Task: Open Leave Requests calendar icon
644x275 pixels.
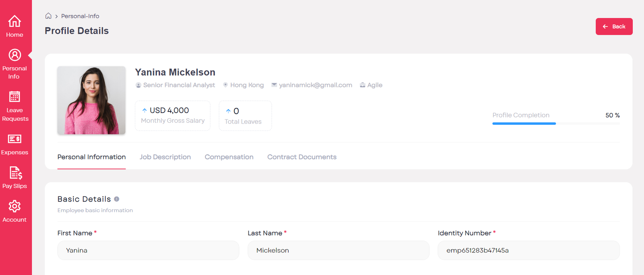Action: click(x=14, y=97)
